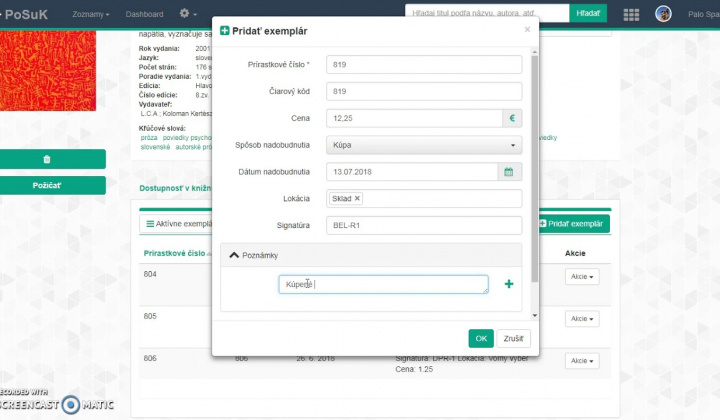Open the Akcie dropdown for item 804

coord(581,276)
